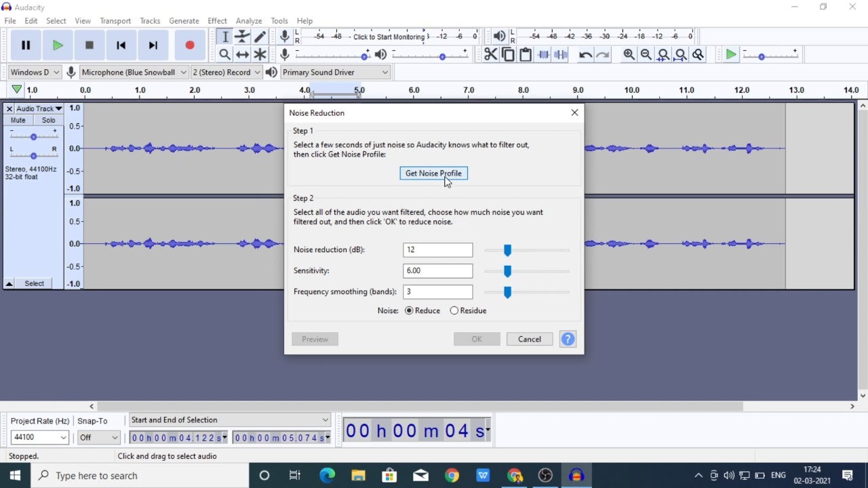Click the Cut scissors icon
The width and height of the screenshot is (868, 488).
[490, 55]
